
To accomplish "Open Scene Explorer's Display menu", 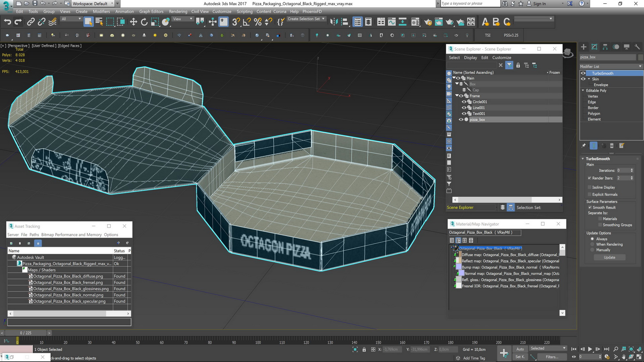I will point(470,58).
